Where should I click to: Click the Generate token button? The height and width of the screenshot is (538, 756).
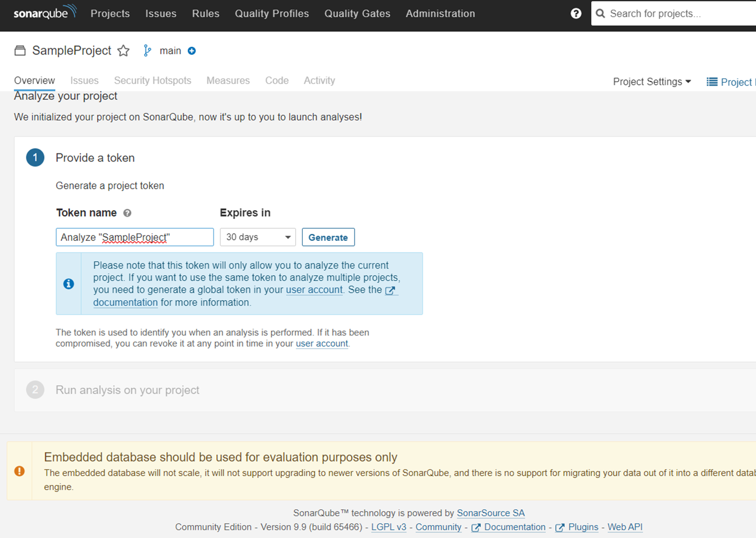tap(328, 237)
